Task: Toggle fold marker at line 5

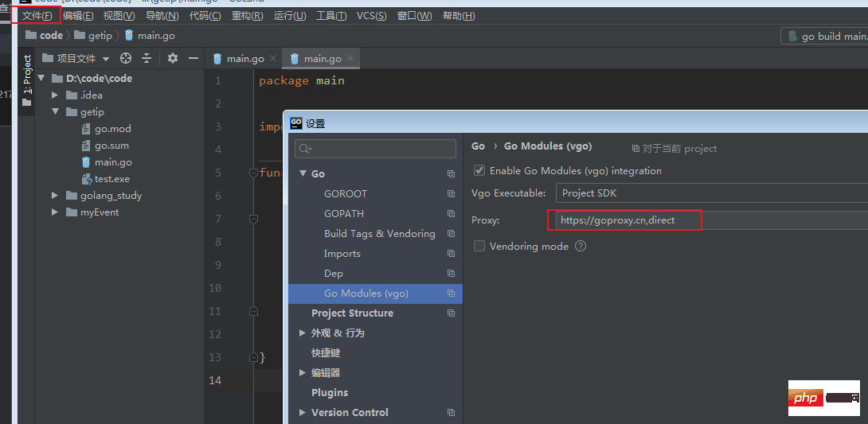Action: tap(253, 173)
